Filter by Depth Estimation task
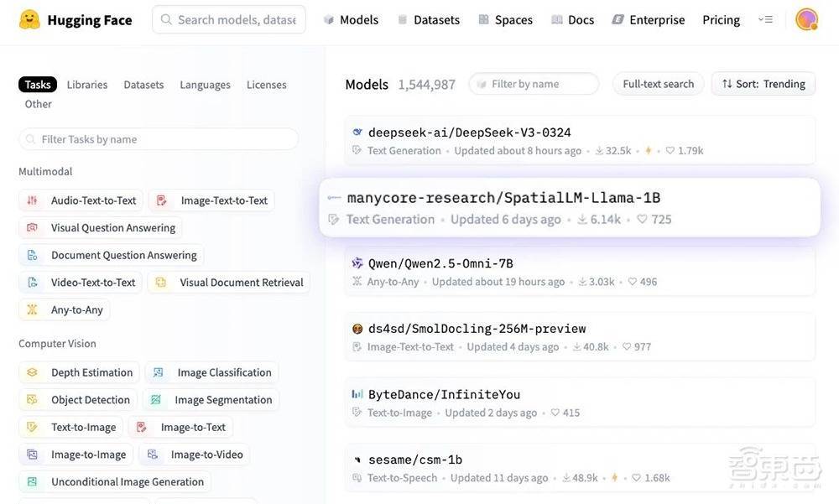Viewport: 839px width, 504px height. pyautogui.click(x=79, y=372)
